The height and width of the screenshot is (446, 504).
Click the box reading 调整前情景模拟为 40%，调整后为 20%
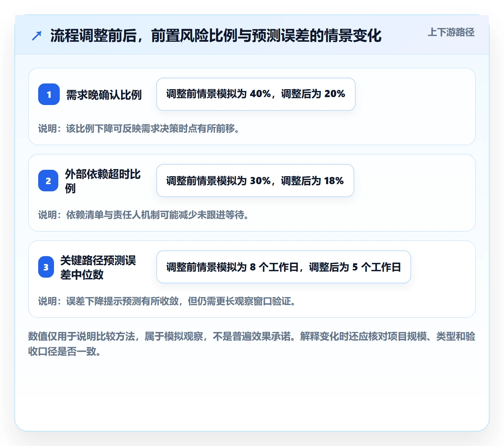click(256, 94)
